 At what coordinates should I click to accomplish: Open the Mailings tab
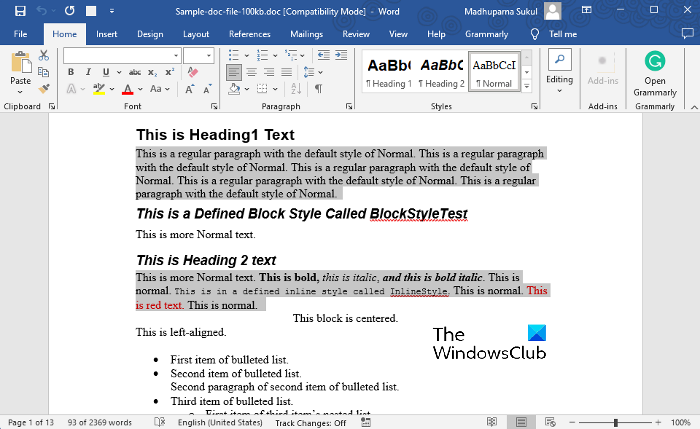tap(306, 34)
